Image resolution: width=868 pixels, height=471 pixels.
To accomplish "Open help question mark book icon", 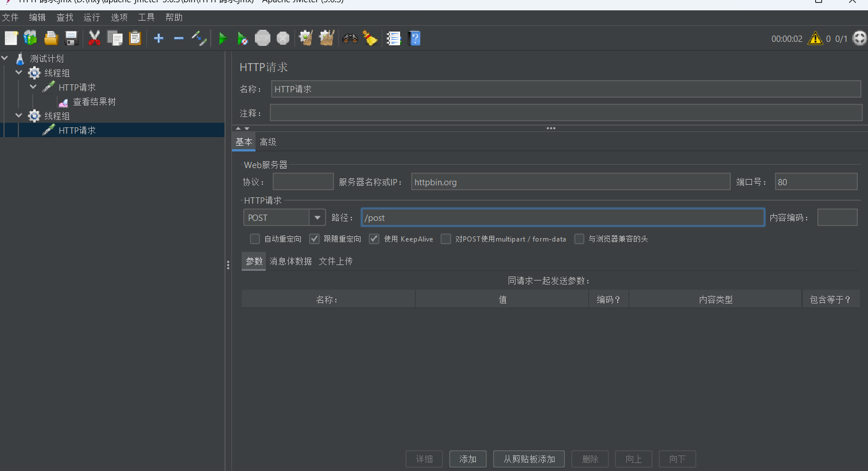I will click(x=414, y=38).
